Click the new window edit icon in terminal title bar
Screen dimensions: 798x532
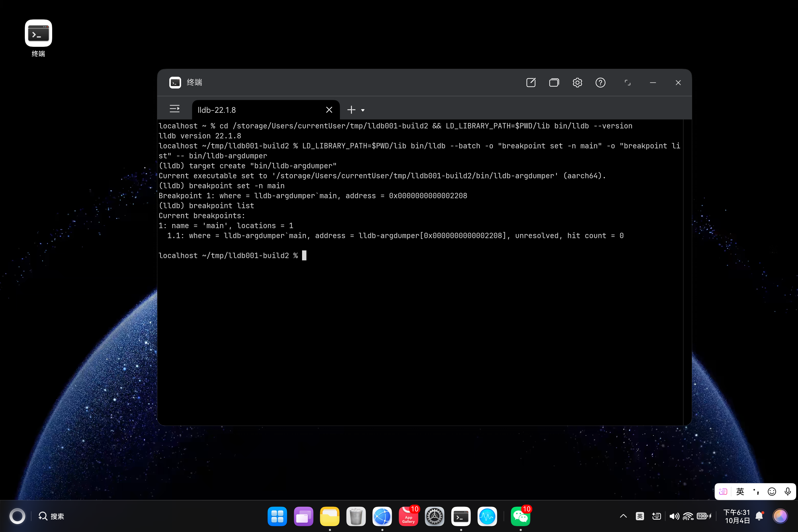(x=531, y=82)
